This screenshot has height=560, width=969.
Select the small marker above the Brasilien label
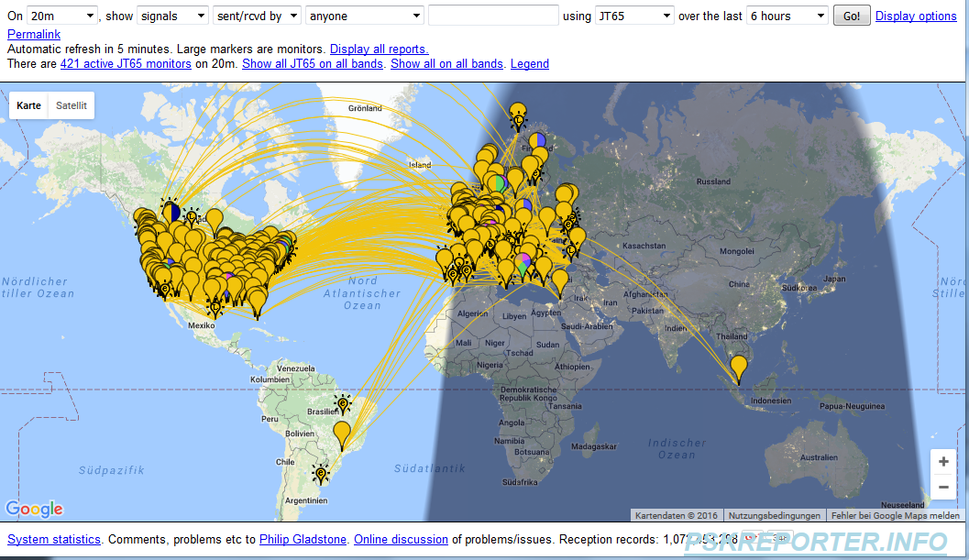coord(343,403)
